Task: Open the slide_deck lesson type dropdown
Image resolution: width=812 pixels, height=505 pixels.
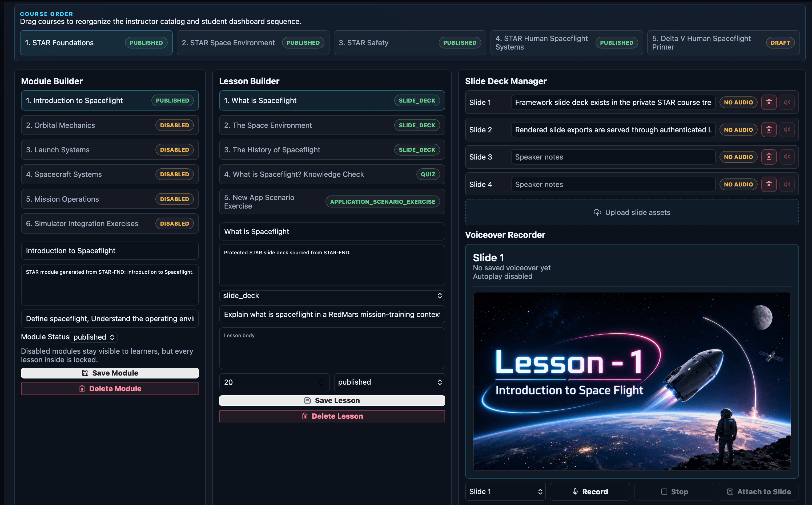Action: coord(332,296)
